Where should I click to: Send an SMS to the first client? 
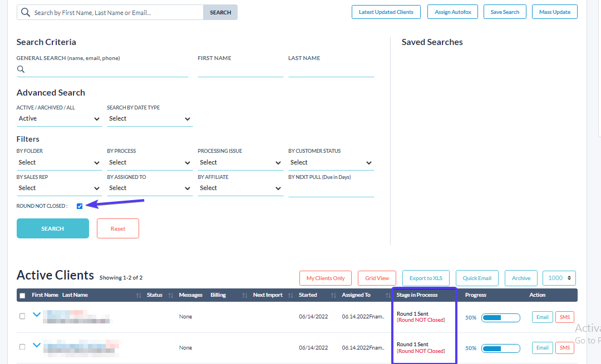coord(564,317)
